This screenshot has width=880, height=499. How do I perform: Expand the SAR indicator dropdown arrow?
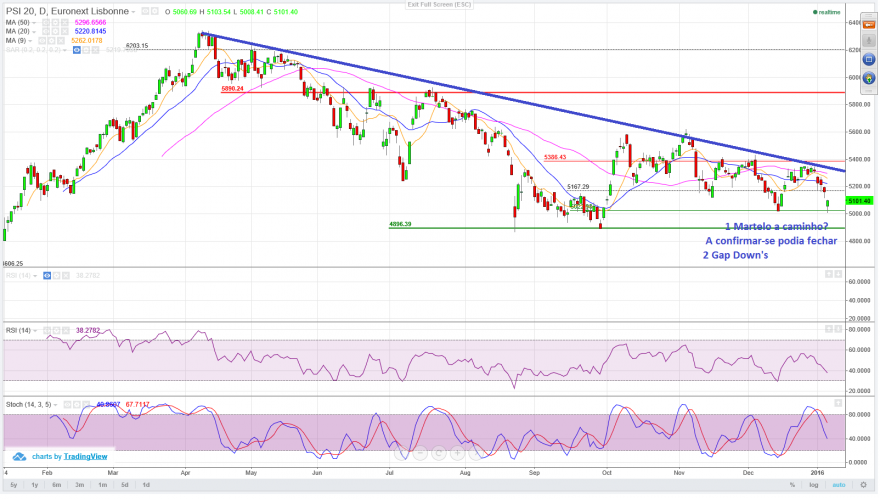pos(65,50)
